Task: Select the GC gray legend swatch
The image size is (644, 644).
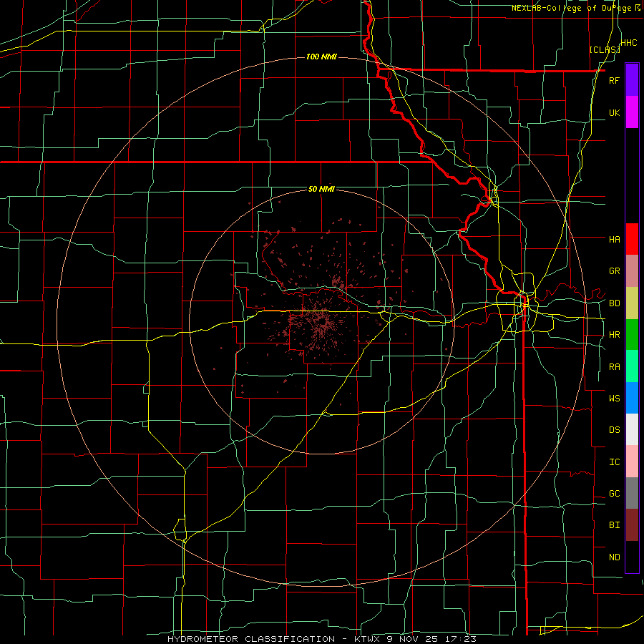Action: pos(632,493)
